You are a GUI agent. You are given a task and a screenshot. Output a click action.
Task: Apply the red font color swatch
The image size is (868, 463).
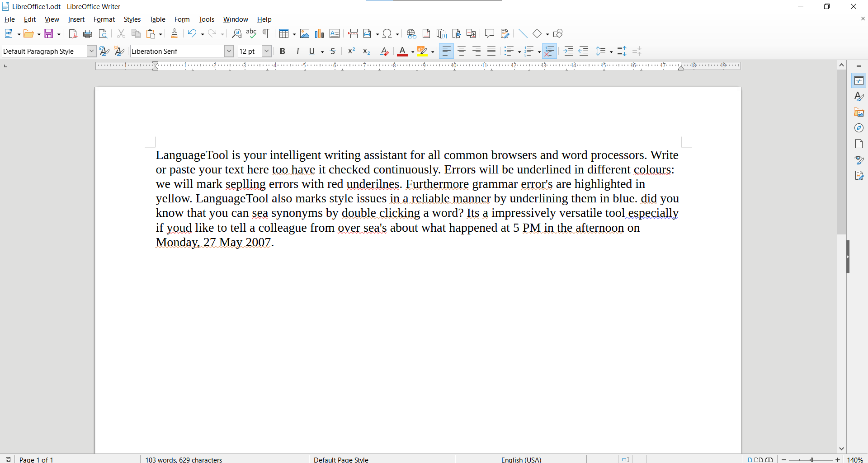[x=402, y=51]
